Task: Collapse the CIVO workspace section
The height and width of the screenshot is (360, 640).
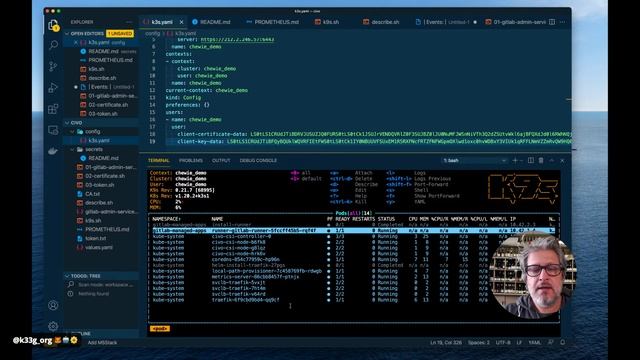Action: click(67, 122)
